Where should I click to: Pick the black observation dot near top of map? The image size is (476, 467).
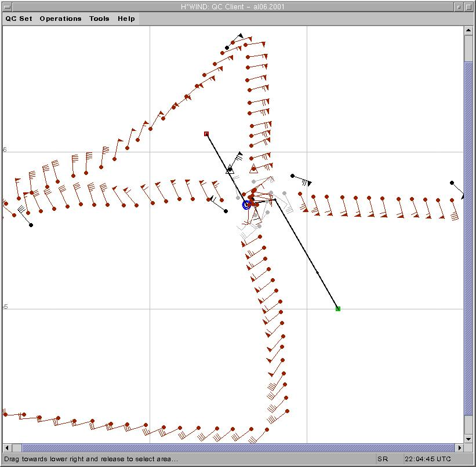pos(227,48)
